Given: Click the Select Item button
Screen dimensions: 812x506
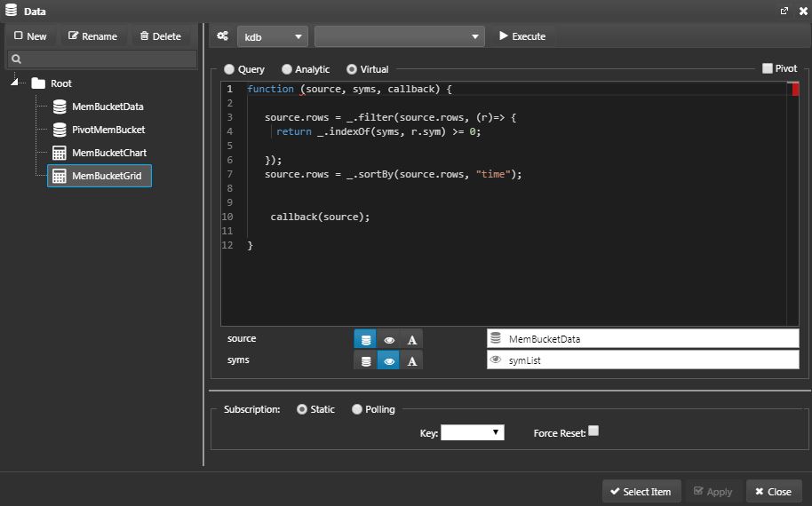Looking at the screenshot, I should pos(641,492).
